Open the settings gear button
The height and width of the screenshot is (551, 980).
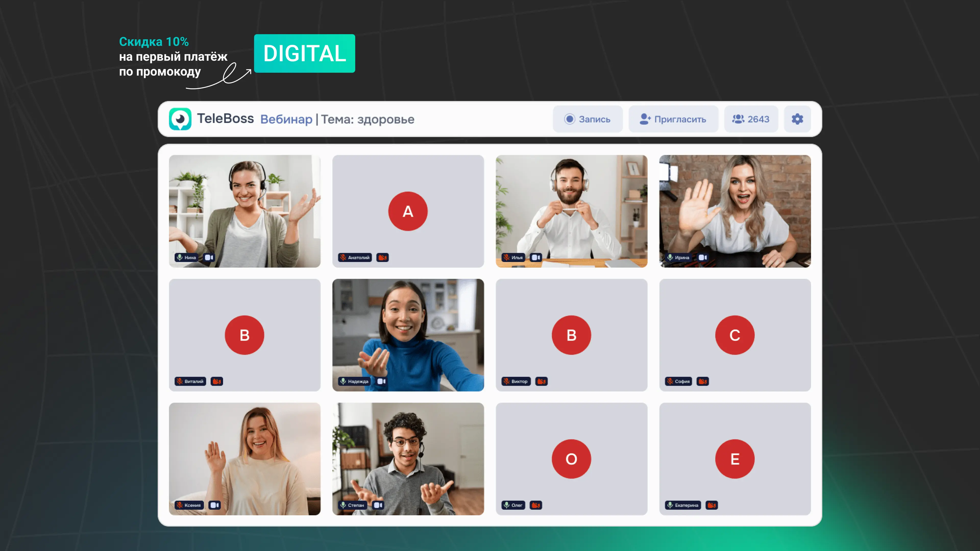[x=797, y=119]
